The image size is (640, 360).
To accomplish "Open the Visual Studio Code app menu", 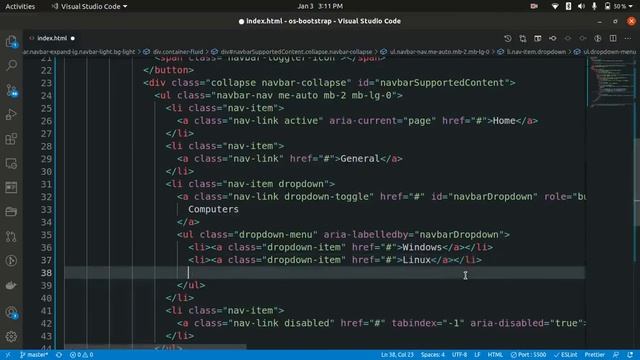I will (x=89, y=6).
